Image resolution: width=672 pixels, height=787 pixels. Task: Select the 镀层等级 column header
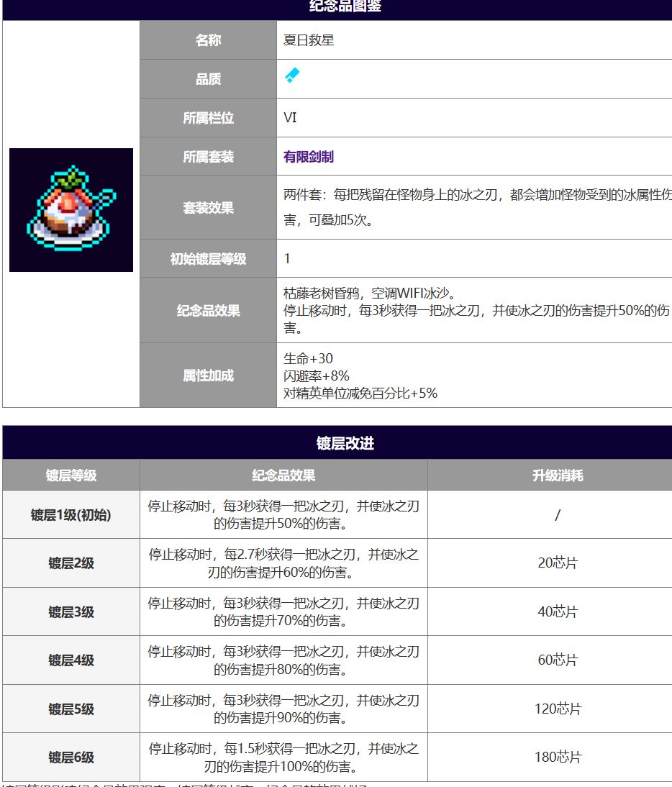(x=71, y=476)
